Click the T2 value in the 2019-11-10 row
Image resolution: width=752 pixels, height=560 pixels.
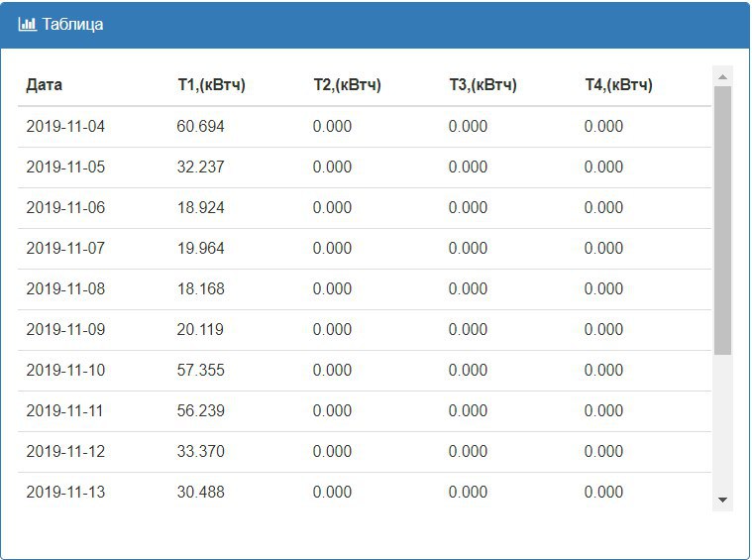pos(332,370)
